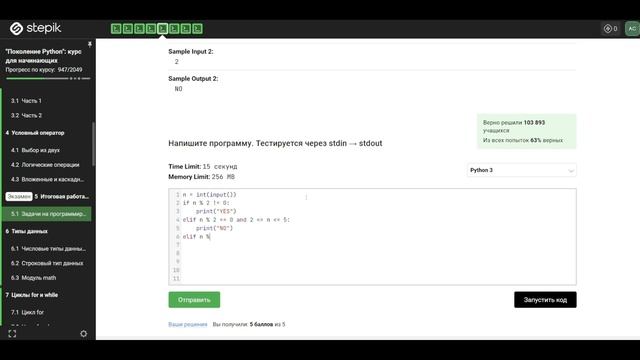Go to the third step in the lesson bar

coord(139,29)
